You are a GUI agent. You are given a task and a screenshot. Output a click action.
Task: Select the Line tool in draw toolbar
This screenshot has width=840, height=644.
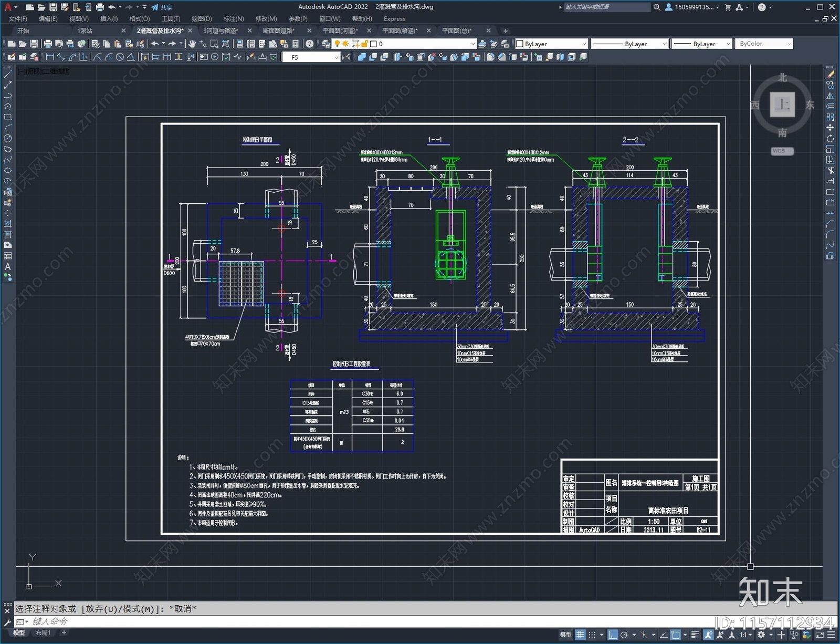point(8,75)
